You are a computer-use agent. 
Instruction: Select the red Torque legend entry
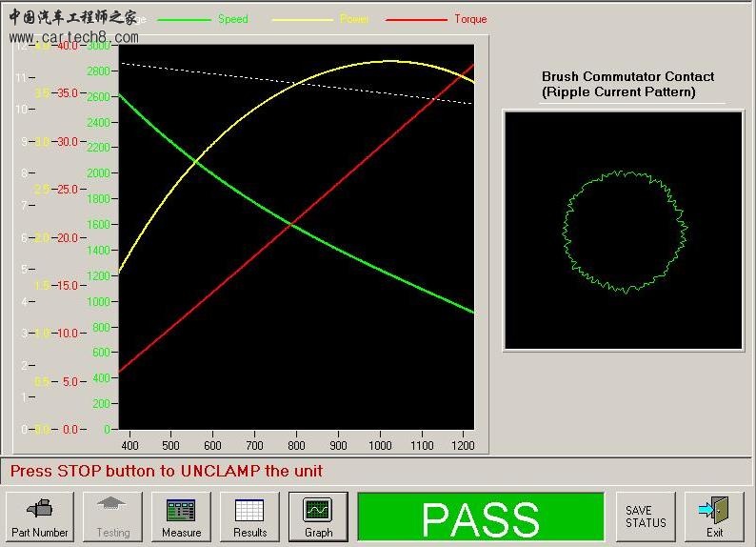[x=469, y=19]
